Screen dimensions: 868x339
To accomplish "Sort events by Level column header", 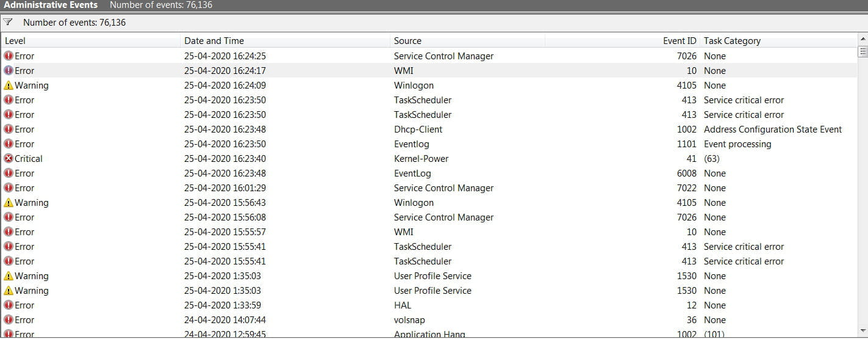I will 91,41.
